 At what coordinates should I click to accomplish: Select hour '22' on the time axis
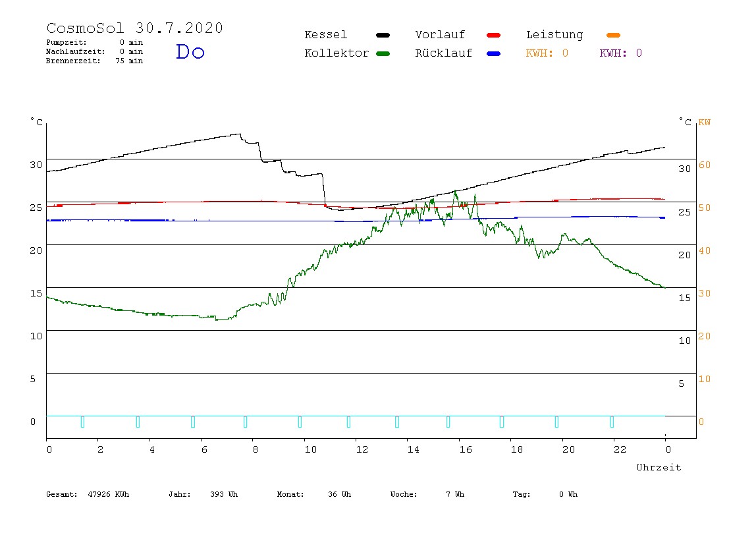(620, 449)
